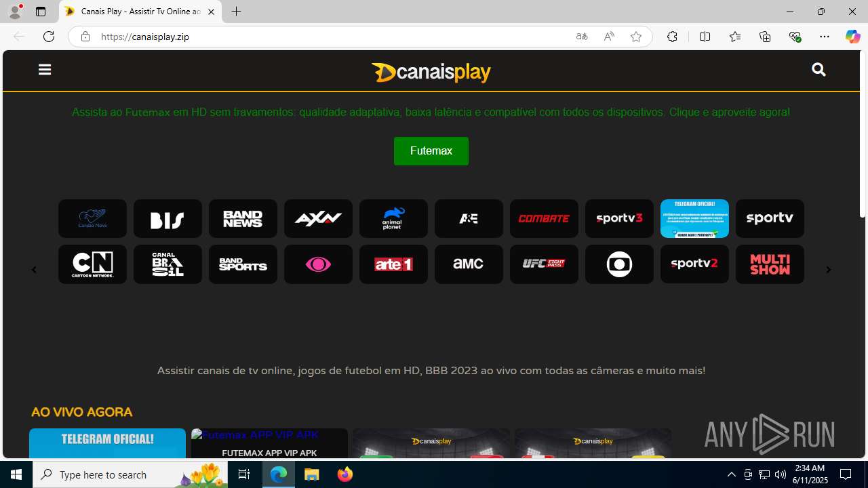Screen dimensions: 868x488
Task: Open Collections in Edge
Action: coord(765,37)
